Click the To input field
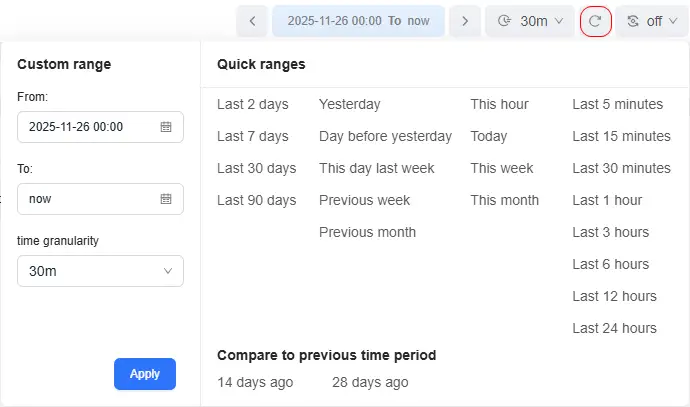The height and width of the screenshot is (407, 690). (88, 199)
